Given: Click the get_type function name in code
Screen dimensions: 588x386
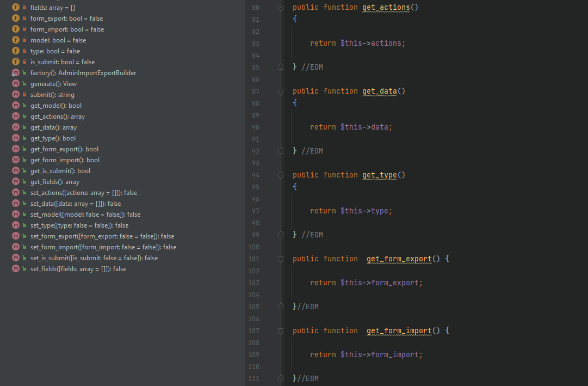Looking at the screenshot, I should pyautogui.click(x=379, y=175).
